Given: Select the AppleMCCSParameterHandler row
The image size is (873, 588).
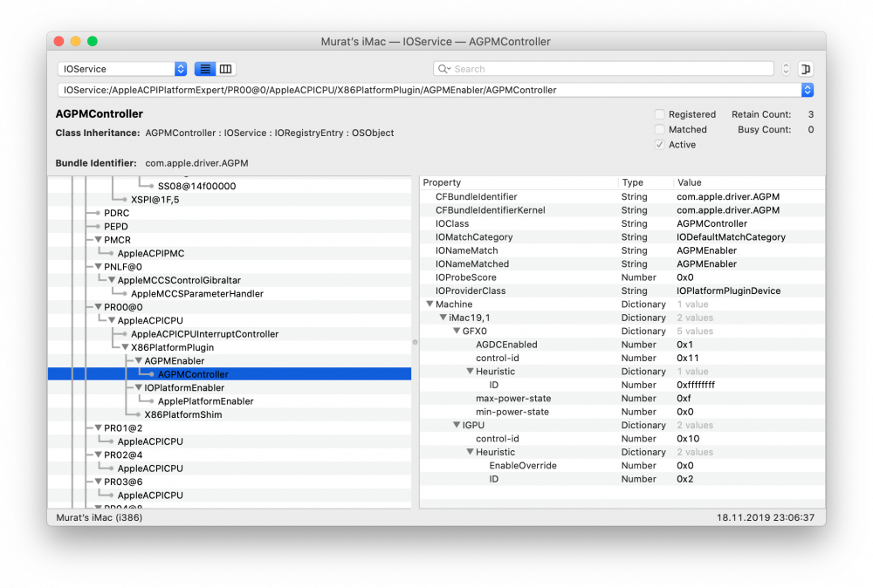Looking at the screenshot, I should coord(230,294).
